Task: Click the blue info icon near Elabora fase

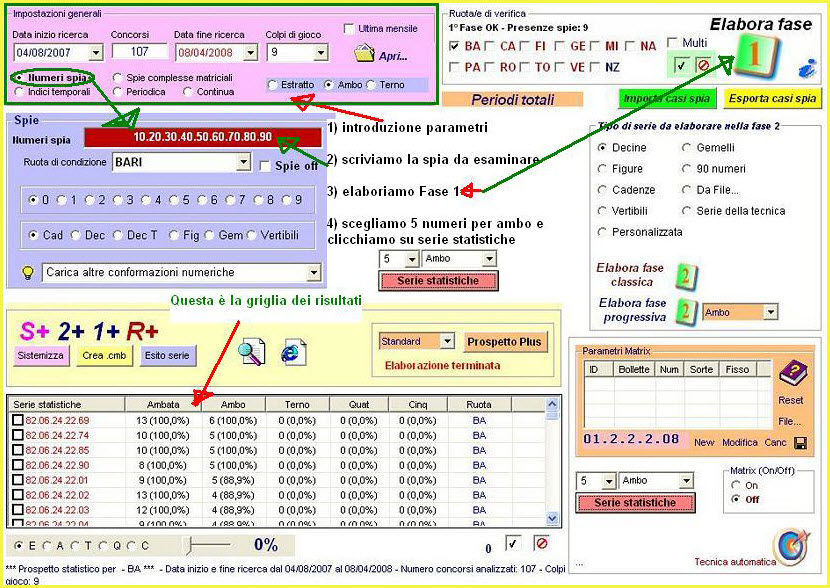Action: (x=807, y=68)
